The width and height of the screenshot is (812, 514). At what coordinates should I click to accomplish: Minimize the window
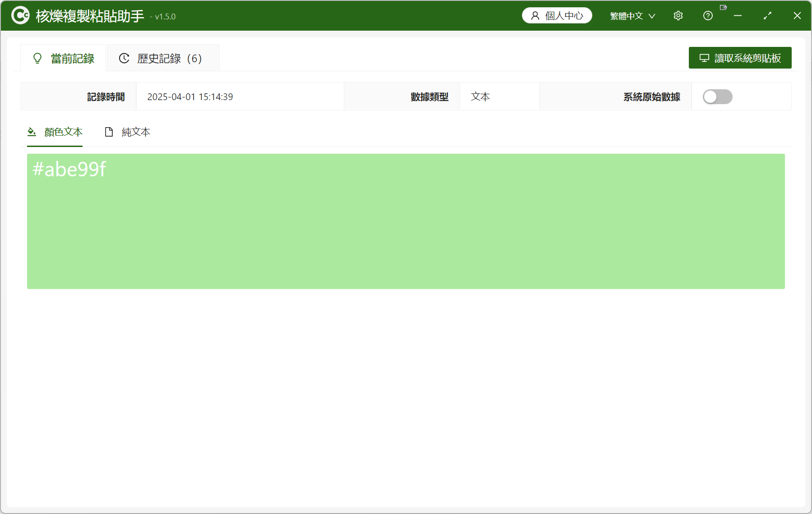click(x=738, y=16)
